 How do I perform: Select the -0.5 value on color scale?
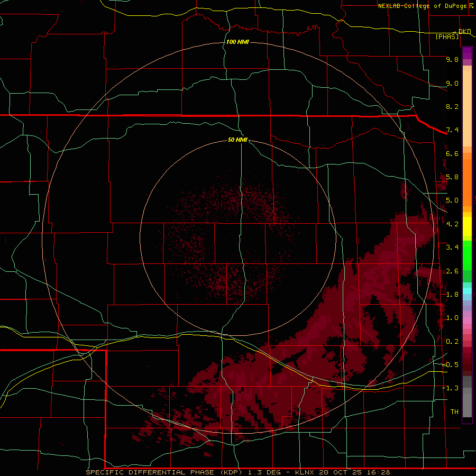click(450, 365)
